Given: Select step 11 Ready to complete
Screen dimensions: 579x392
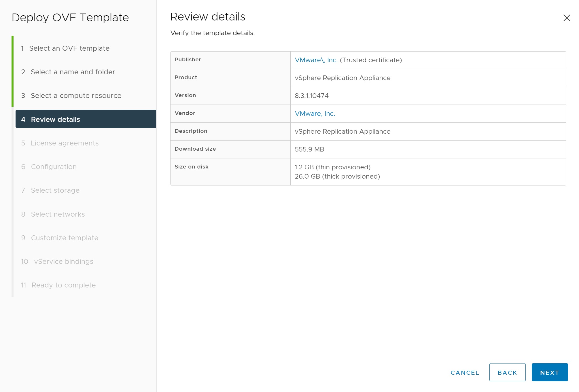Looking at the screenshot, I should (x=63, y=285).
